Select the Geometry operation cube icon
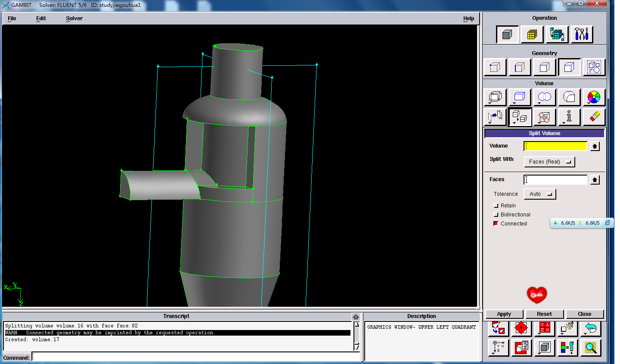The height and width of the screenshot is (364, 620). pos(507,34)
